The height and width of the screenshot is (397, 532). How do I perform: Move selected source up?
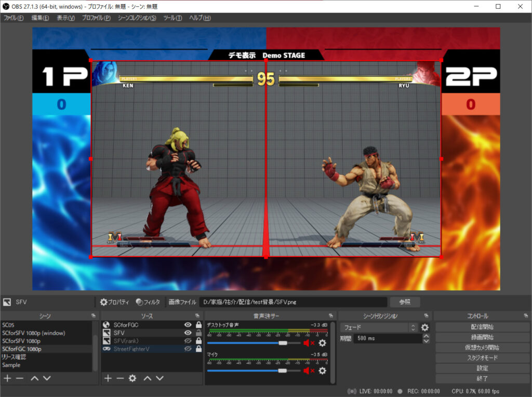[x=147, y=378]
